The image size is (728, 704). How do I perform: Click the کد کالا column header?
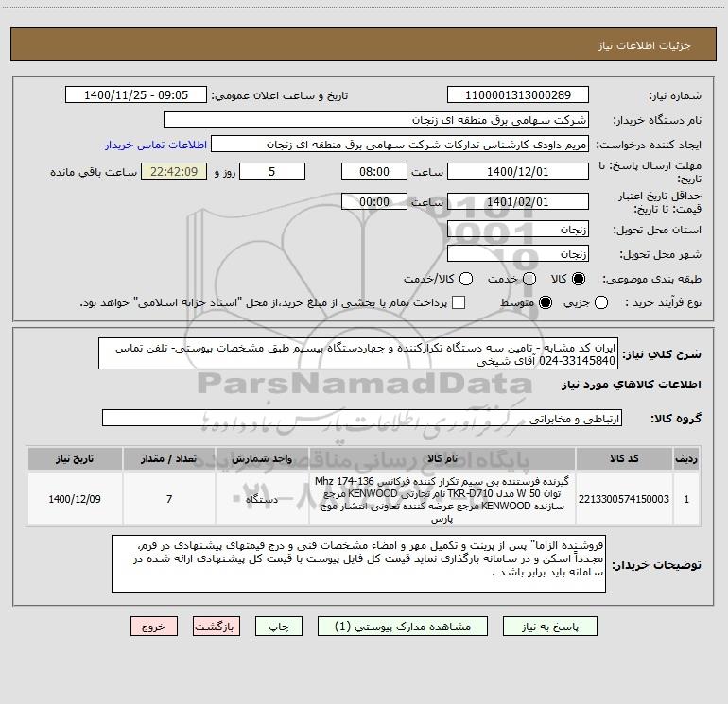click(x=624, y=458)
